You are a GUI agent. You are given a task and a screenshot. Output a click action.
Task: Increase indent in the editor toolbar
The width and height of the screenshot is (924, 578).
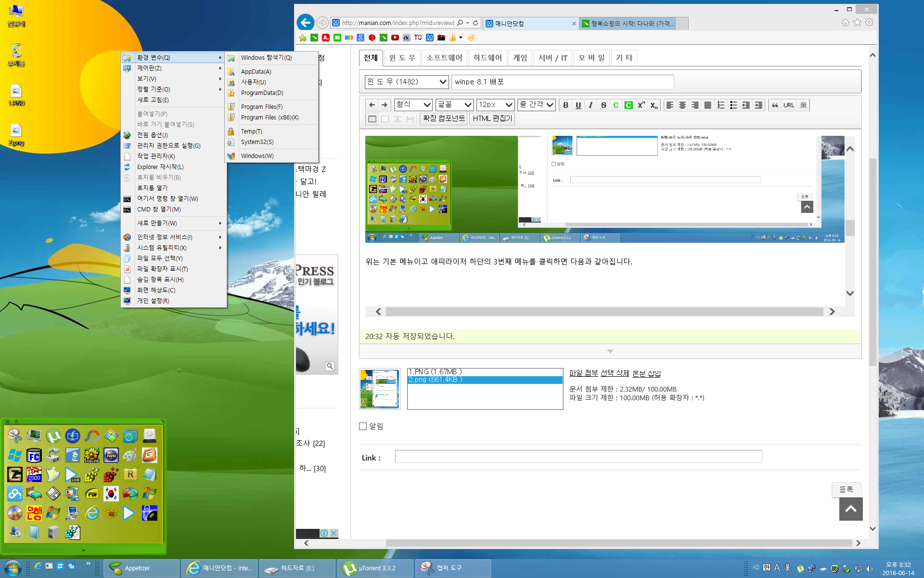click(x=758, y=105)
